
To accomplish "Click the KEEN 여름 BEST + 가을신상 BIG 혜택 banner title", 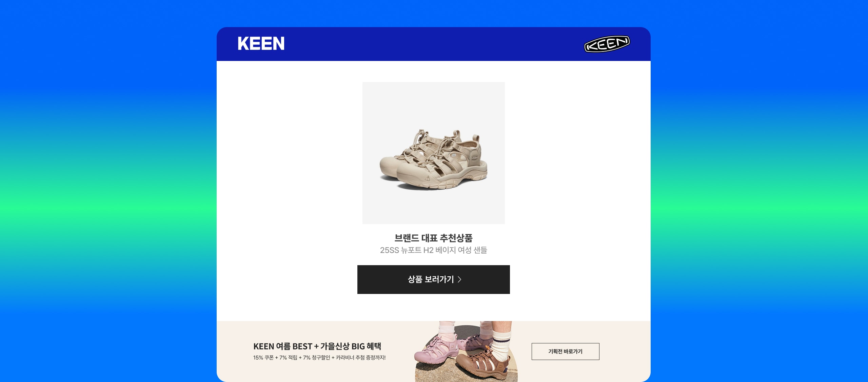I will 317,346.
